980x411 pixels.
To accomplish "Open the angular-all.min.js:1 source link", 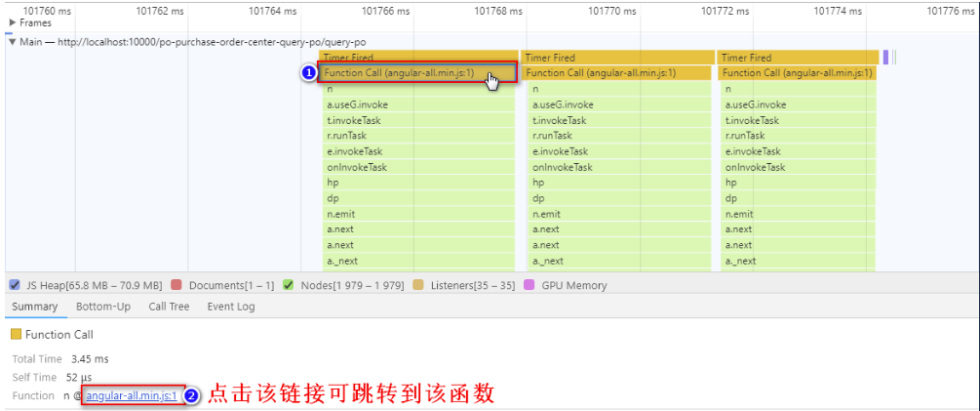I will (132, 395).
